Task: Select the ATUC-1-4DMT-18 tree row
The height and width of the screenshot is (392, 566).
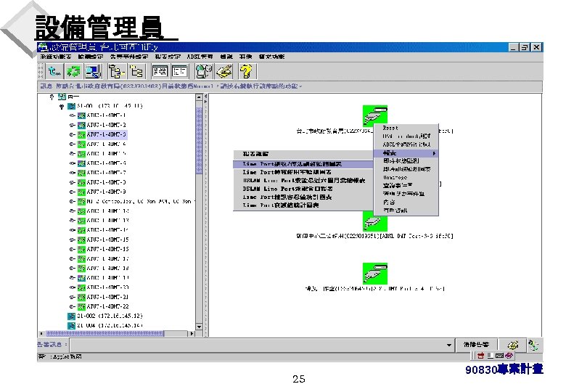Action: click(x=107, y=268)
